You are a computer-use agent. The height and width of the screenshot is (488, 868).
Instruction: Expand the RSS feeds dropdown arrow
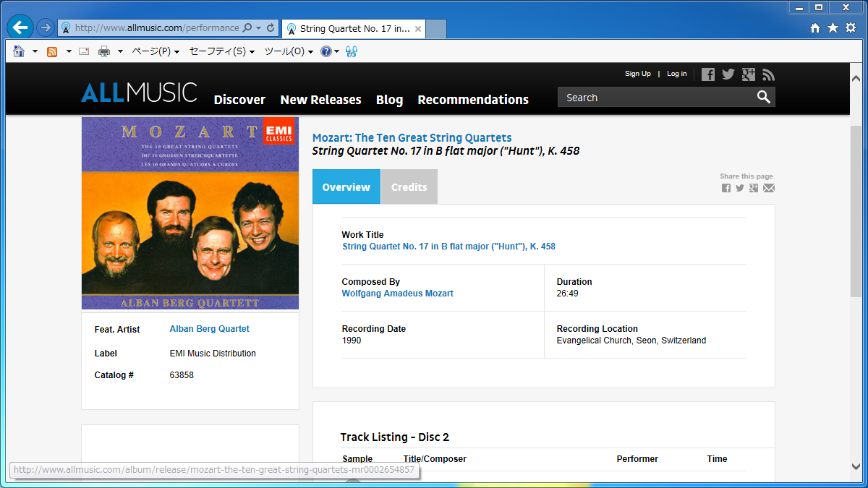69,51
